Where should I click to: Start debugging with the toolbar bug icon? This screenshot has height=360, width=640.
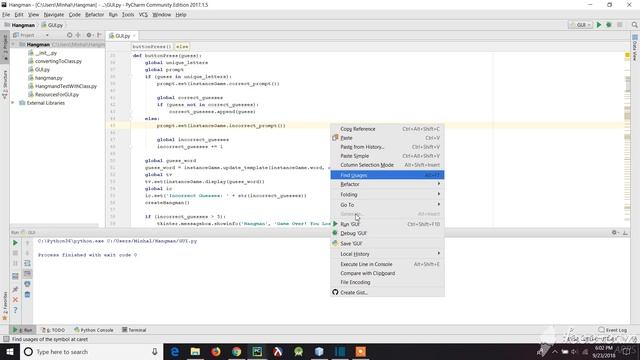(609, 25)
